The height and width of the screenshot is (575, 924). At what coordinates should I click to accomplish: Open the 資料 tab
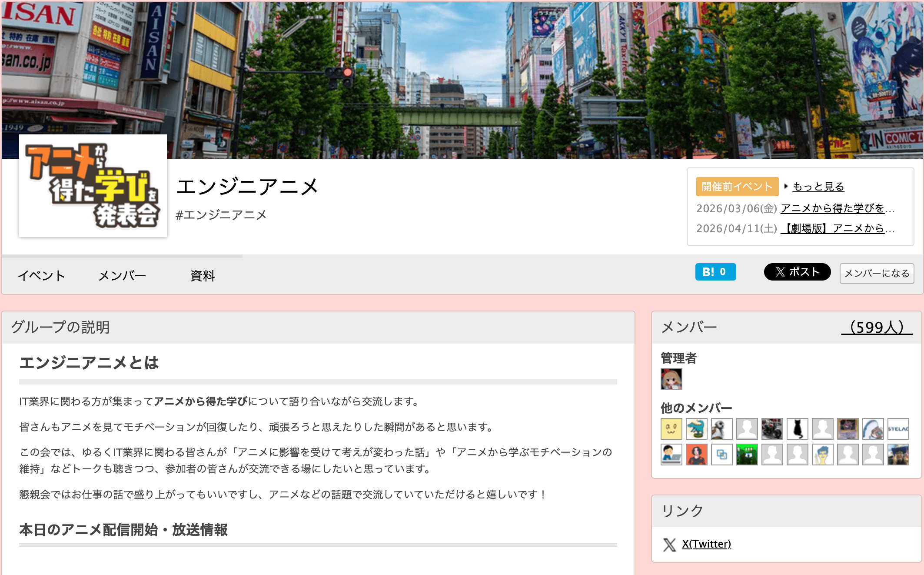202,276
